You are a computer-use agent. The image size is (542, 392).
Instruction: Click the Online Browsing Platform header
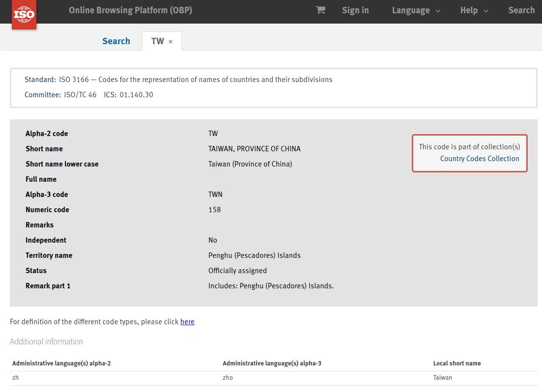pyautogui.click(x=130, y=10)
